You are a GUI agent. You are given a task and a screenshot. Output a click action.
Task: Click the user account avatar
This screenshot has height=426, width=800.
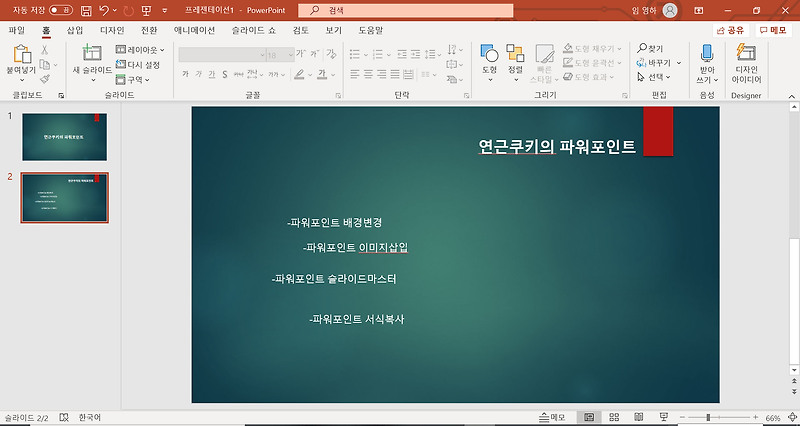coord(669,10)
